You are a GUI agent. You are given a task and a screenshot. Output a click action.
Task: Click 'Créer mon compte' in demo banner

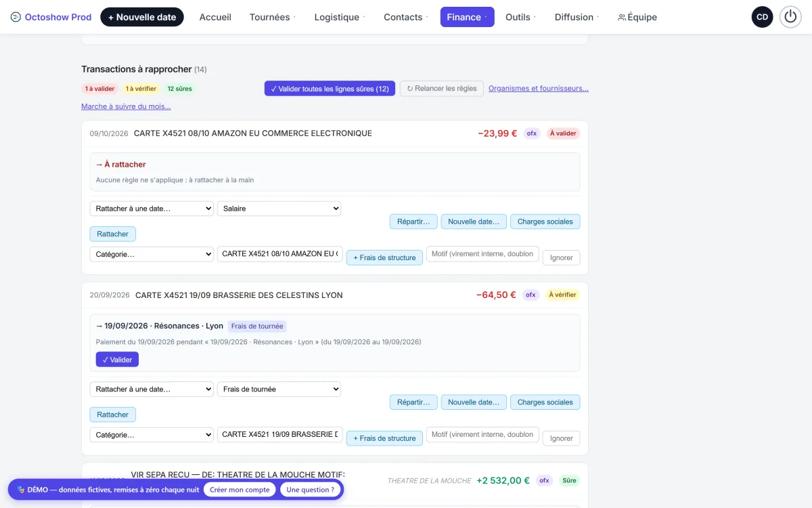pos(240,490)
